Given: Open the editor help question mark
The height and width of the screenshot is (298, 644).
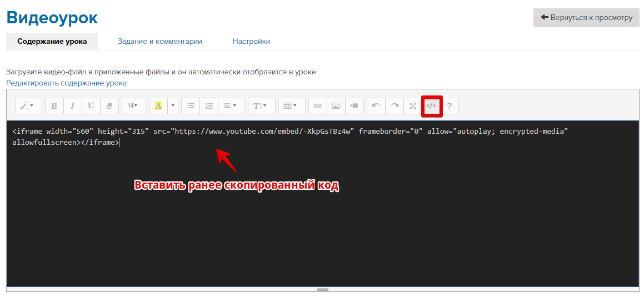Looking at the screenshot, I should pos(450,106).
